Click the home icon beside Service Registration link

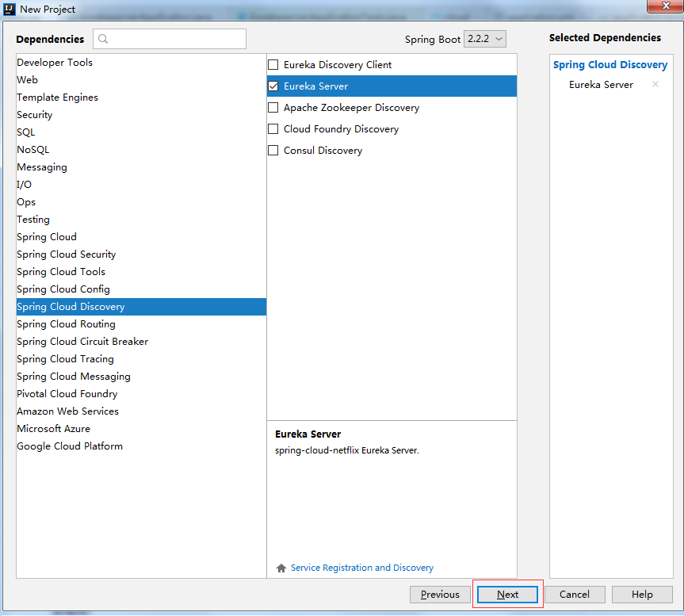click(x=281, y=568)
